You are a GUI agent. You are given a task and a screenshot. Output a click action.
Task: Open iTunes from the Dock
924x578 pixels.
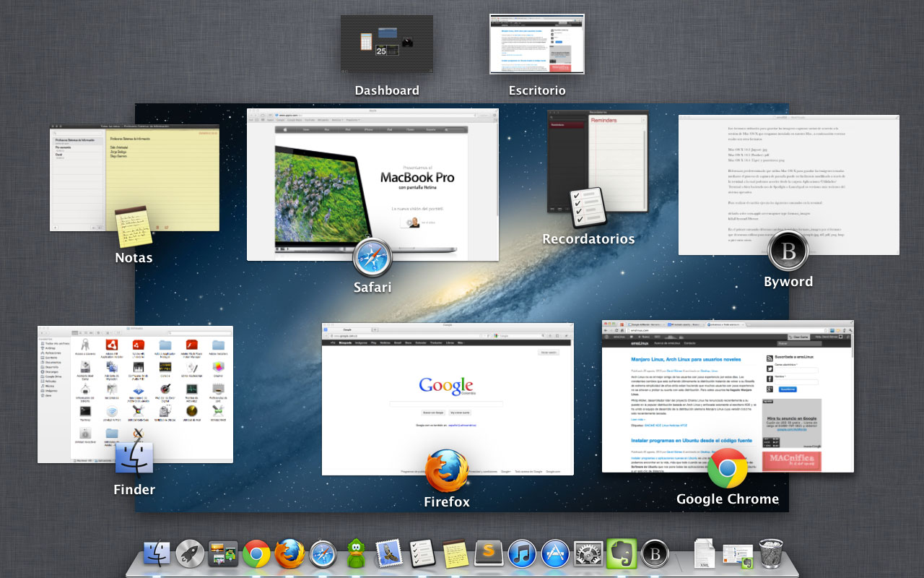click(522, 554)
